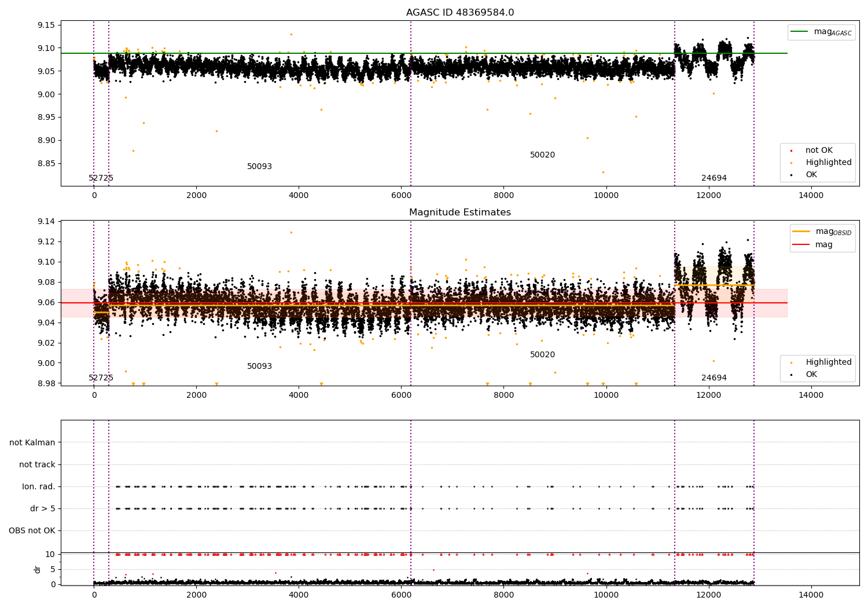Select the 'not OK' legend entry in top plot
Screen dimensions: 868x608
(819, 151)
